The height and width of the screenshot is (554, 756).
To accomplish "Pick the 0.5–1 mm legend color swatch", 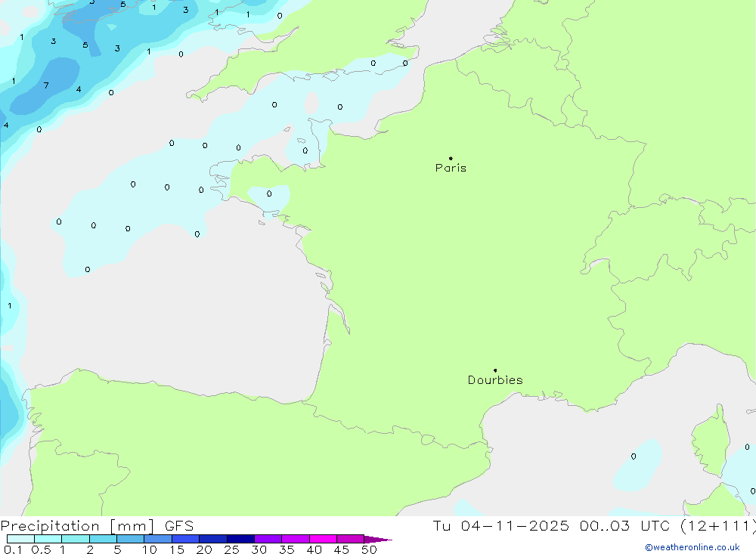I will (x=48, y=539).
